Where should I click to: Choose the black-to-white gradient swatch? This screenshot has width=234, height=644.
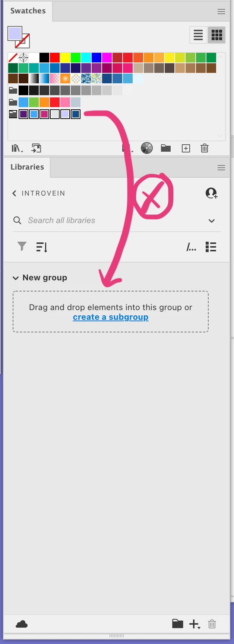[34, 78]
